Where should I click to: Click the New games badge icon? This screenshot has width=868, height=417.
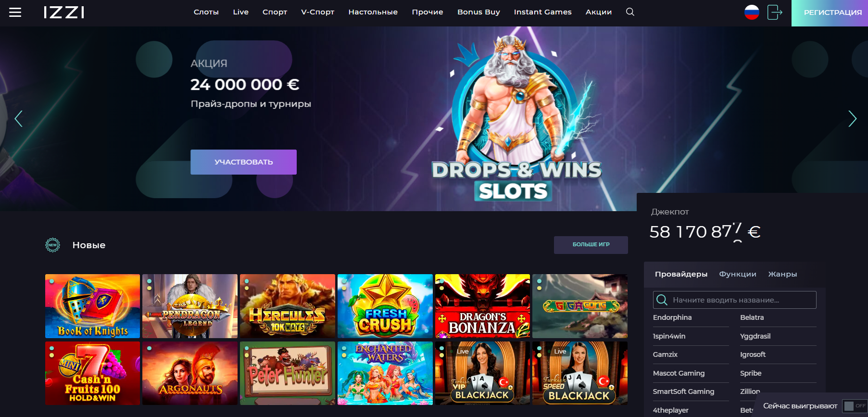coord(52,245)
